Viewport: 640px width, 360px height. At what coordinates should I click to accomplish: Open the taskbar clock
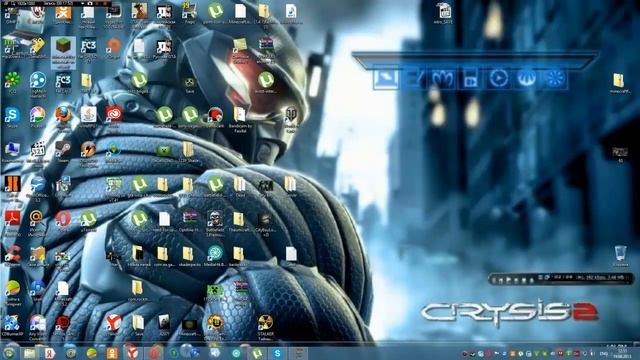pyautogui.click(x=622, y=353)
